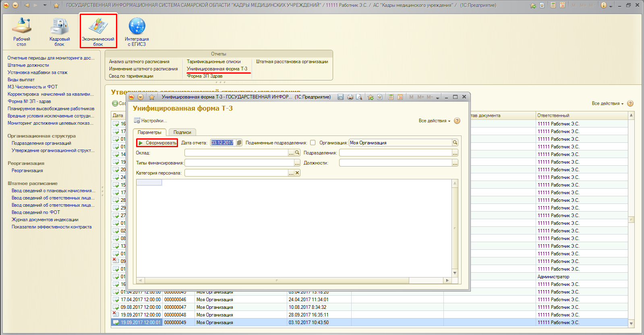The width and height of the screenshot is (644, 335).
Task: Click into the Должности input field
Action: point(395,163)
